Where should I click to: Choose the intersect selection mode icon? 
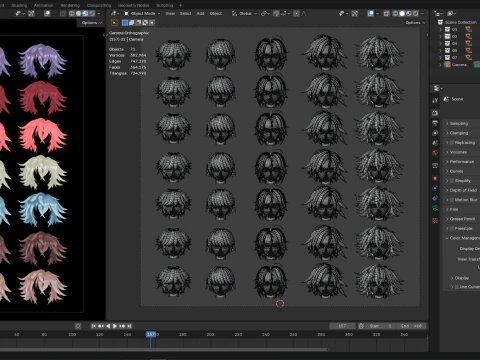(x=152, y=23)
